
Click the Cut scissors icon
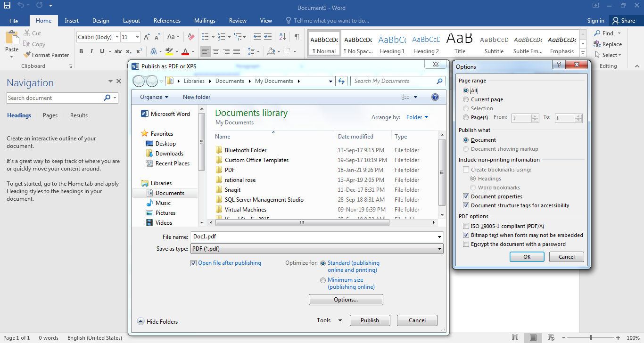[x=27, y=33]
